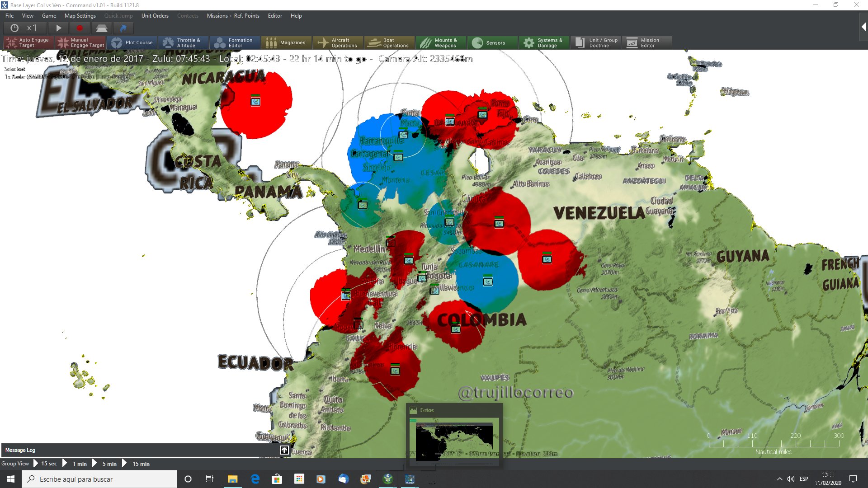Open the View menu
This screenshot has width=868, height=488.
(28, 15)
